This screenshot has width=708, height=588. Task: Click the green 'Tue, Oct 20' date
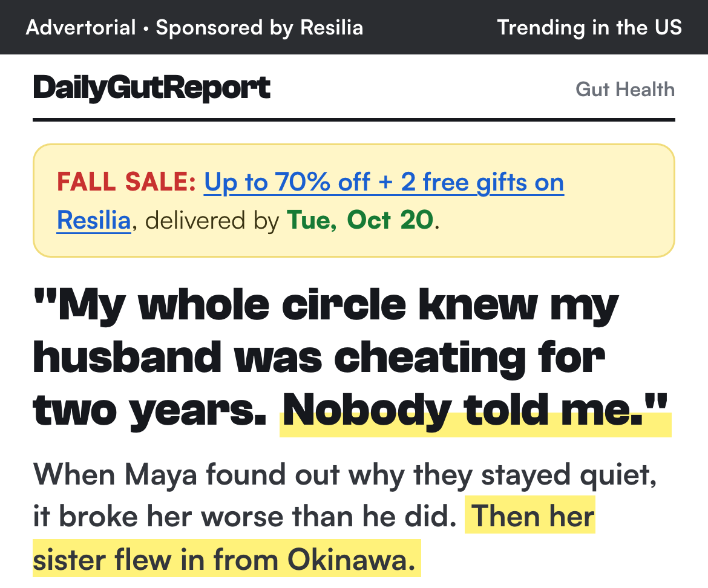pos(360,220)
